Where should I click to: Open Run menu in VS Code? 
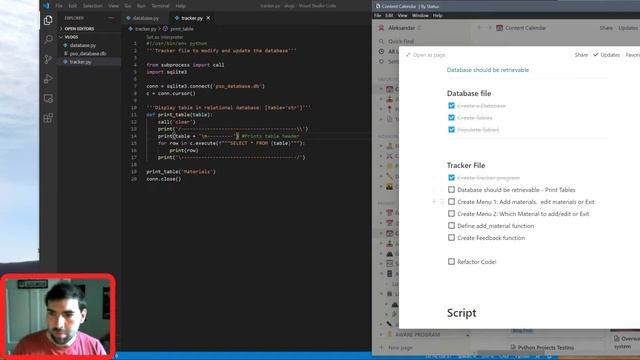pos(141,6)
